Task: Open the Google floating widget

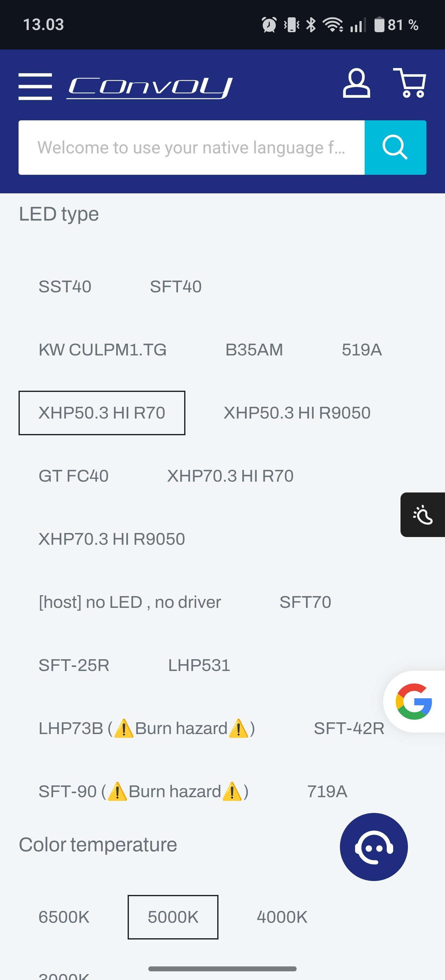Action: (x=413, y=701)
